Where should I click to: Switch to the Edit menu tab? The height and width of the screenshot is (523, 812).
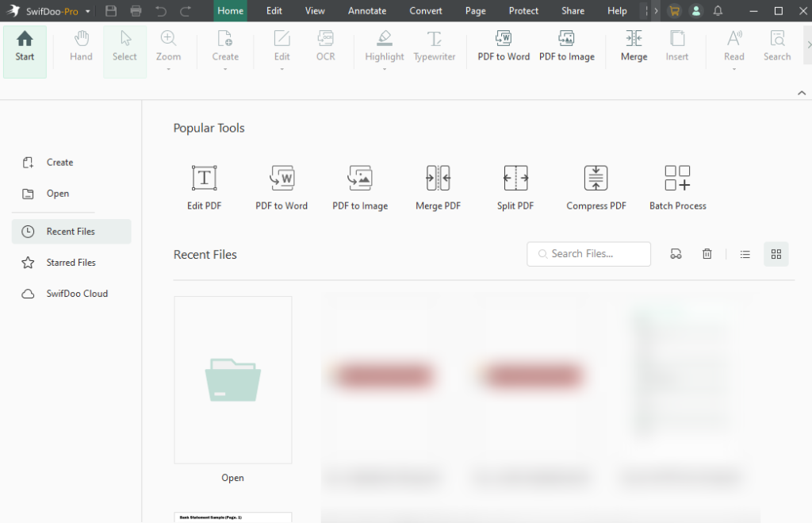click(x=274, y=10)
